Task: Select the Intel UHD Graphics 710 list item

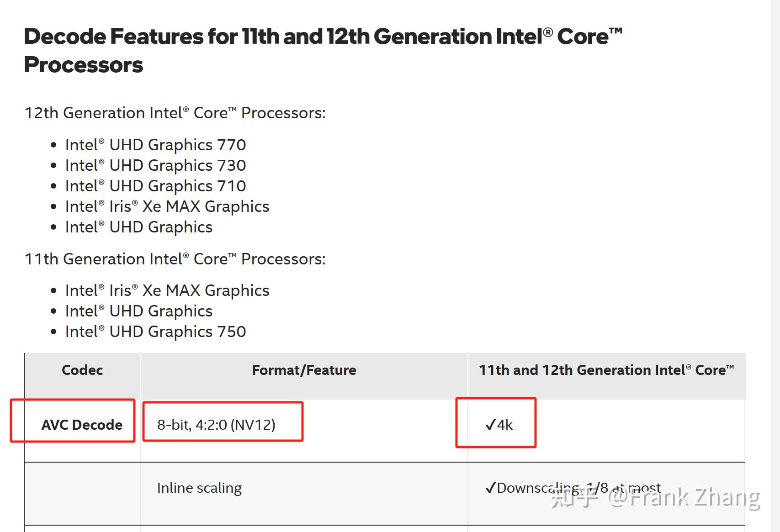Action: click(155, 186)
